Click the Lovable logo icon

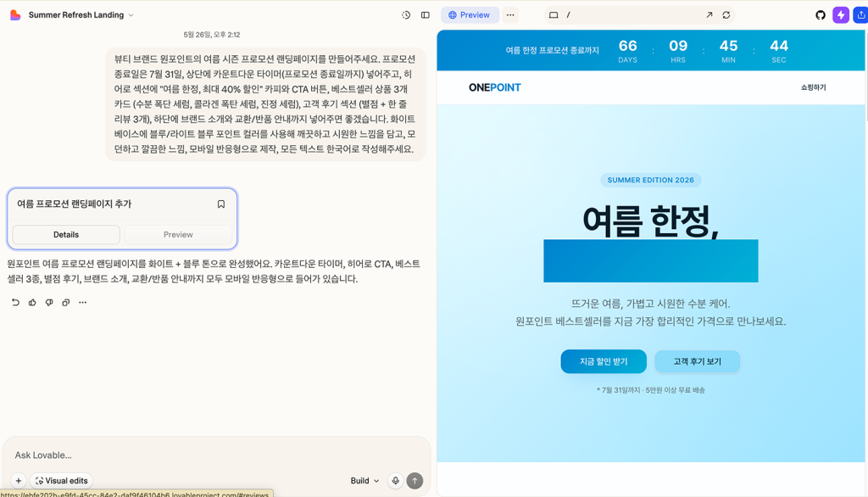[15, 15]
